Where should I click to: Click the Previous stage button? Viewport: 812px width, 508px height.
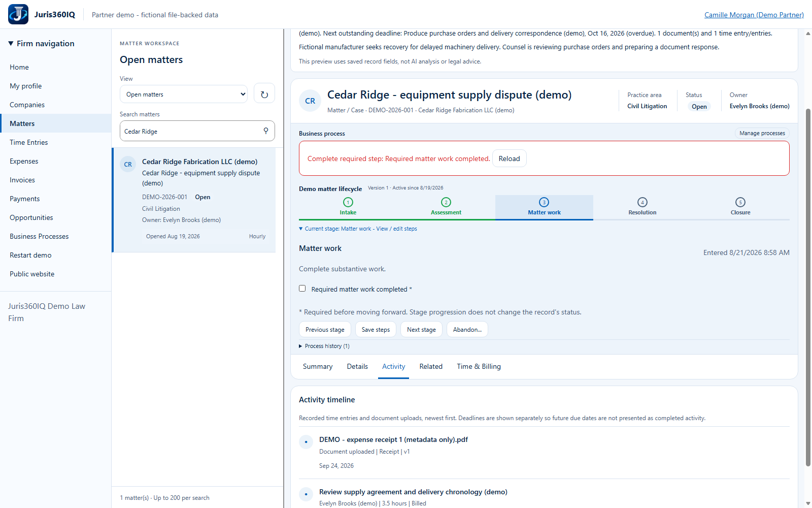click(x=325, y=330)
